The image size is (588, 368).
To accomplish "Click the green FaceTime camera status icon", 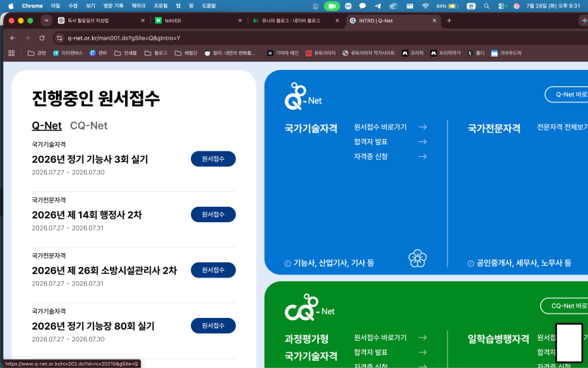I will point(331,6).
